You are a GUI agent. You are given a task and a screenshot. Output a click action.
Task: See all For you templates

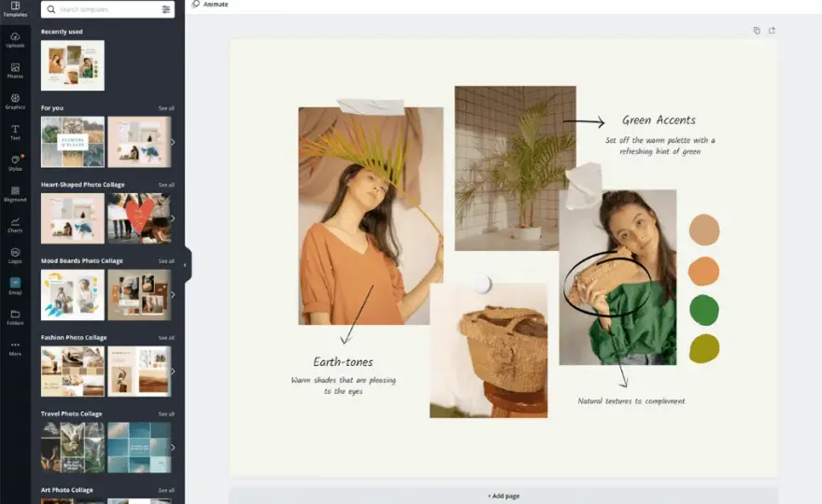click(x=166, y=108)
